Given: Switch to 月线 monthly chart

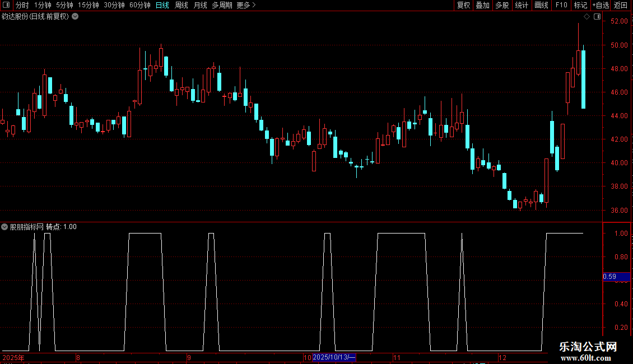Looking at the screenshot, I should (200, 5).
